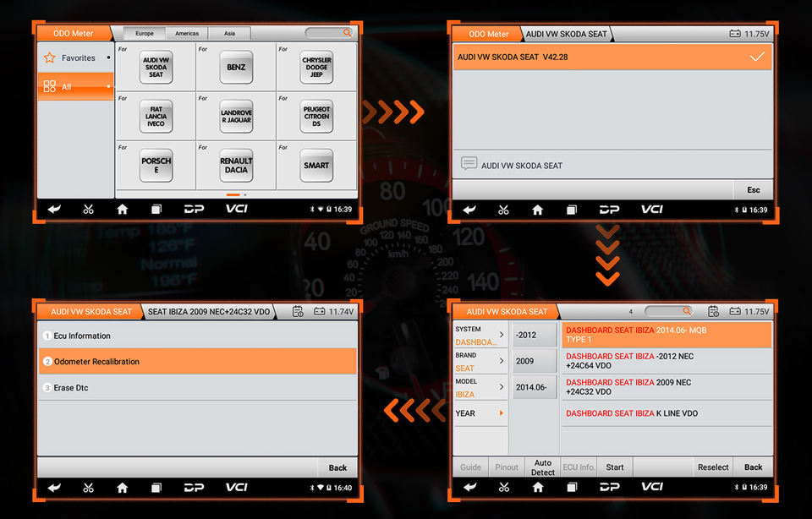This screenshot has height=519, width=812.
Task: Tap the speech bubble icon by AUDI VW SKODA SEAT
Action: (469, 164)
